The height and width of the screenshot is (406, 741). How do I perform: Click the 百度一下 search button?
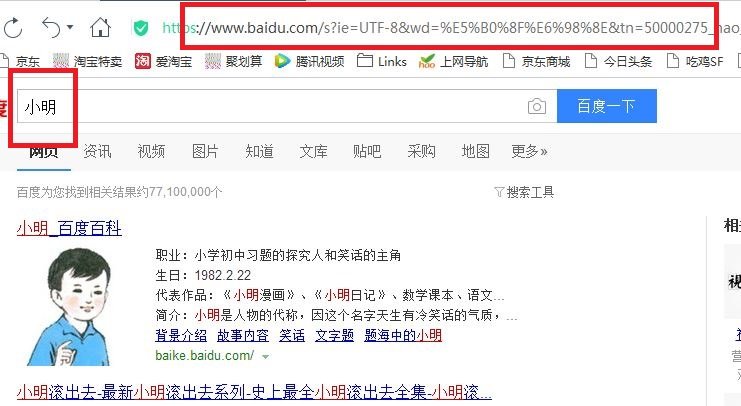click(607, 106)
